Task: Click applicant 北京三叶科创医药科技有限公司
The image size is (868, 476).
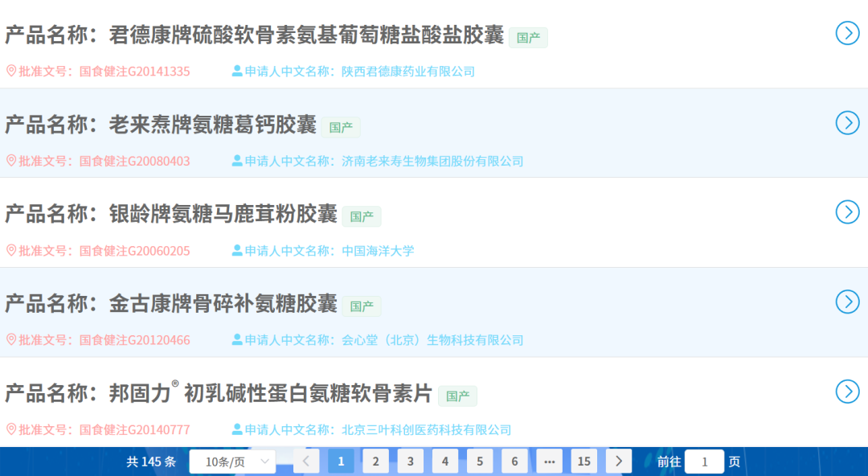Action: 426,430
